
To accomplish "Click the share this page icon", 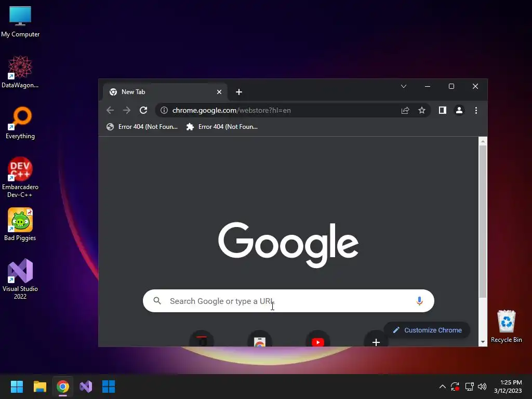I will (405, 110).
